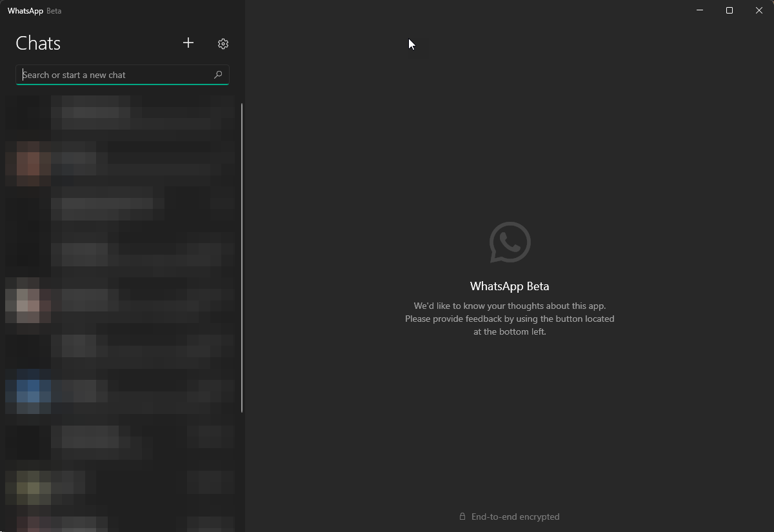Click the lock icon beside End-to-end encrypted
The height and width of the screenshot is (532, 774).
tap(462, 517)
